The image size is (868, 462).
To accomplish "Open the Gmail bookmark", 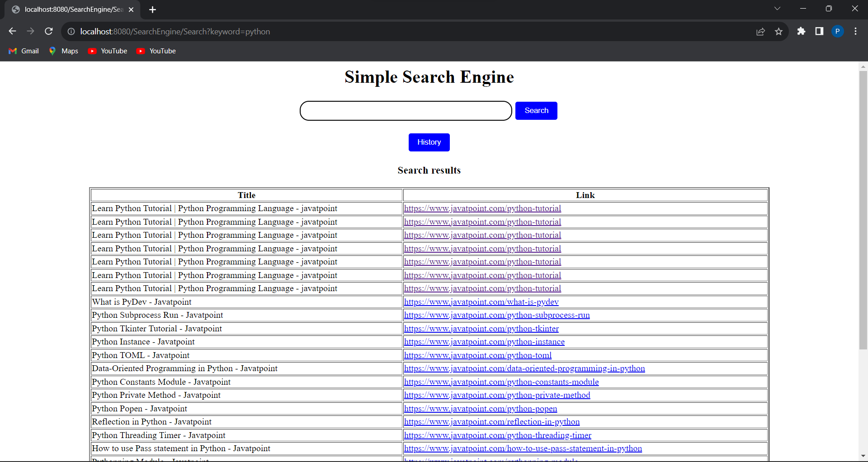I will pos(23,51).
